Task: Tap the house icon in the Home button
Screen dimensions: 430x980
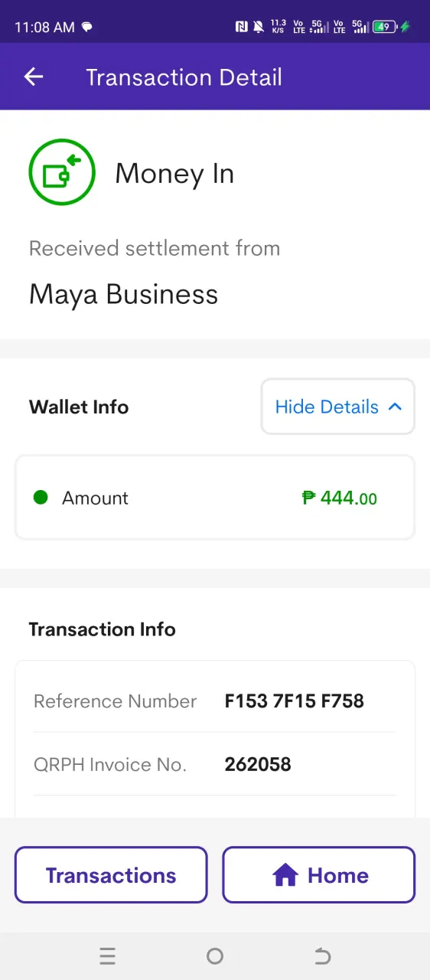Action: coord(285,875)
